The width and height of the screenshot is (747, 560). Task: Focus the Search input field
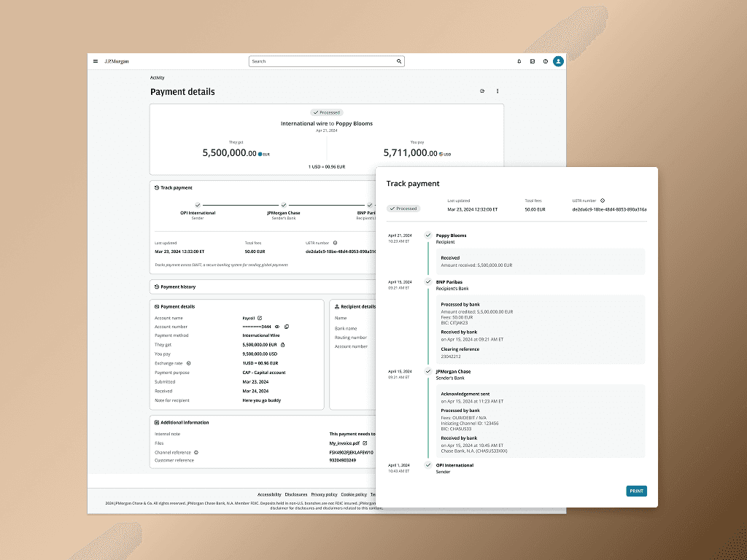coord(326,61)
